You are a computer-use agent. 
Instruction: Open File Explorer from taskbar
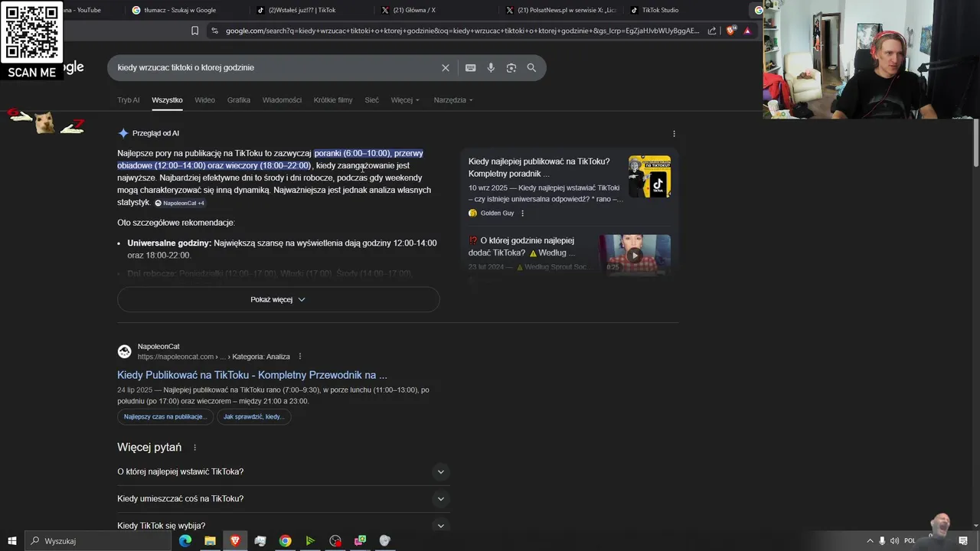(210, 541)
